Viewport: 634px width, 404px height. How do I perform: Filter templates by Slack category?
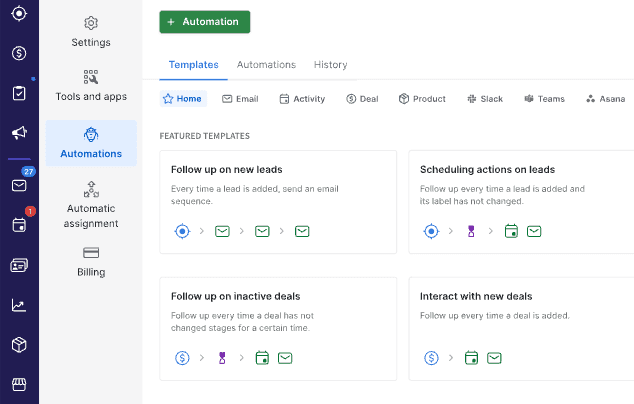(484, 99)
